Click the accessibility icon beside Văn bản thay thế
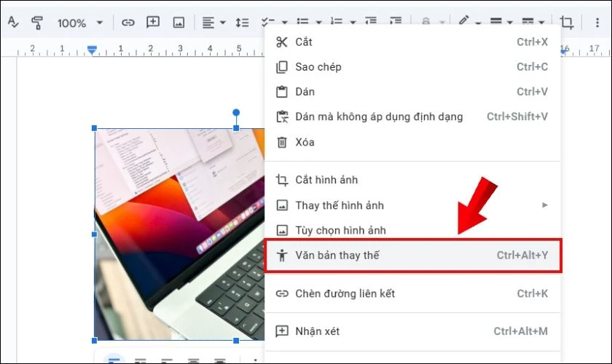Image resolution: width=612 pixels, height=364 pixels. point(282,255)
